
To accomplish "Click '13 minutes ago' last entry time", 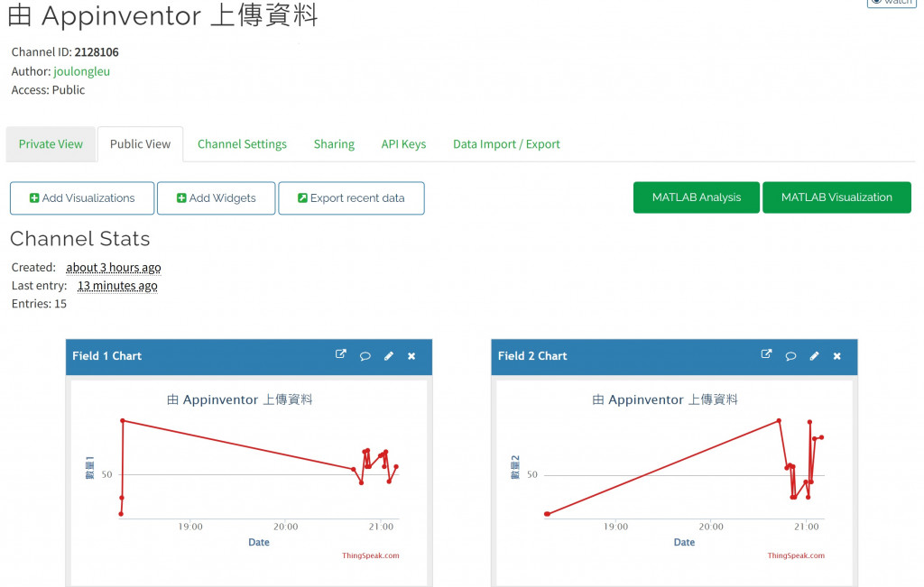I will (x=117, y=286).
